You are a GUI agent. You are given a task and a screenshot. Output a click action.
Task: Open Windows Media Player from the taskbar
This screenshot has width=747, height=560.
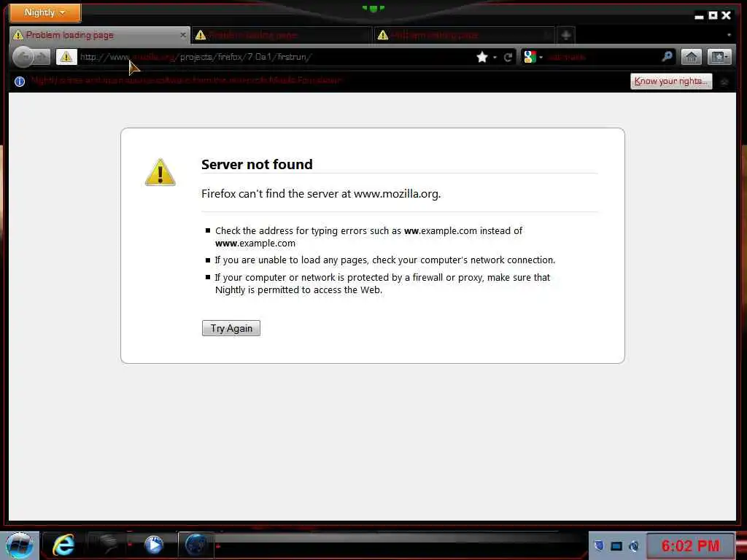coord(153,545)
